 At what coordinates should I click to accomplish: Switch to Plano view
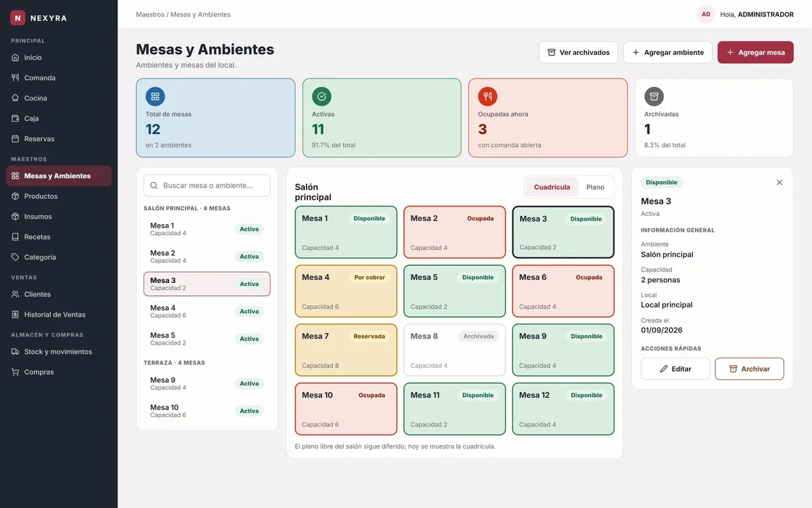pos(595,188)
